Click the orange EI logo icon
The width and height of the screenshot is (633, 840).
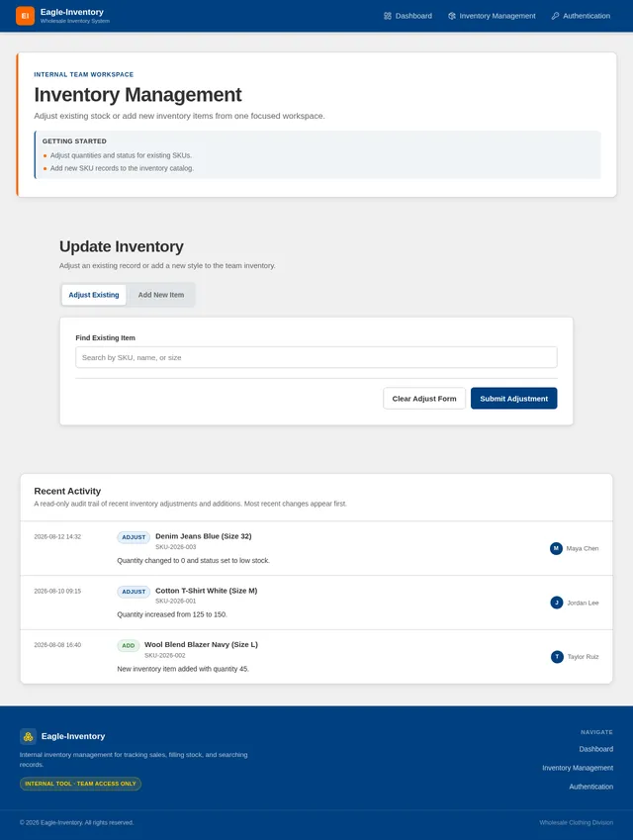pyautogui.click(x=25, y=16)
